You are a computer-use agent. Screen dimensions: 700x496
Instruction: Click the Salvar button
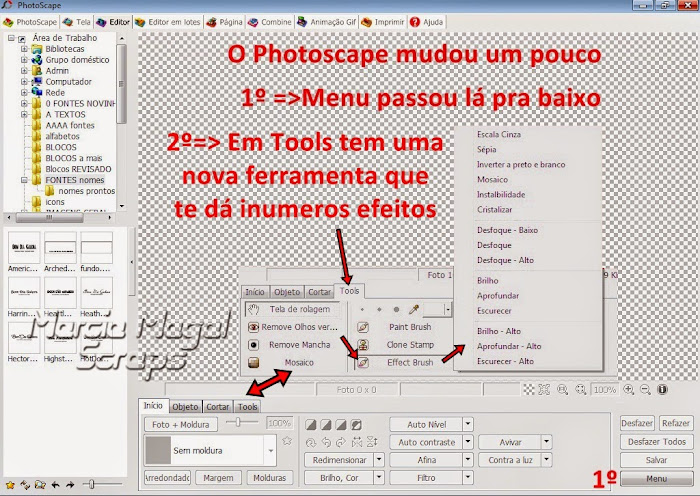click(x=657, y=460)
